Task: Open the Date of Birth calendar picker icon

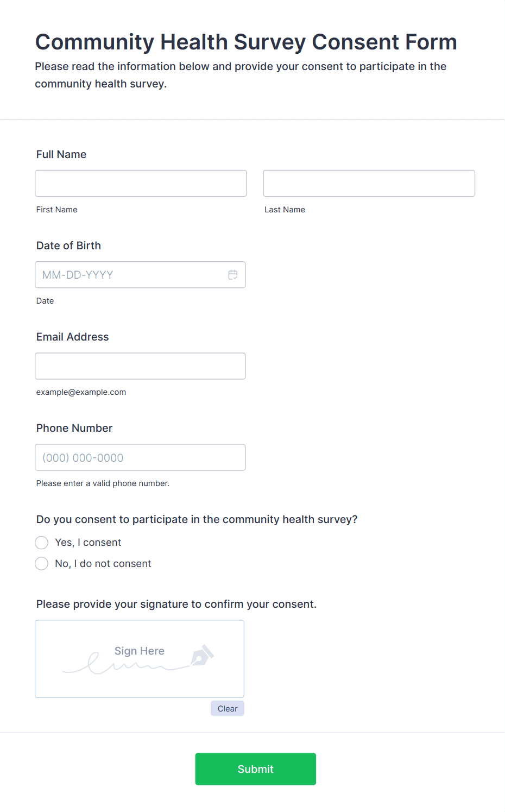Action: (x=233, y=275)
